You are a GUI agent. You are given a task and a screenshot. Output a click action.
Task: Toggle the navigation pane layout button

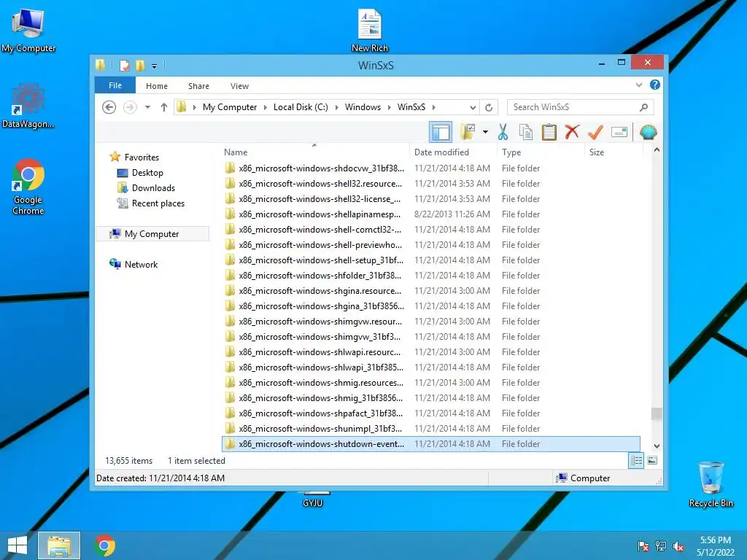(441, 132)
